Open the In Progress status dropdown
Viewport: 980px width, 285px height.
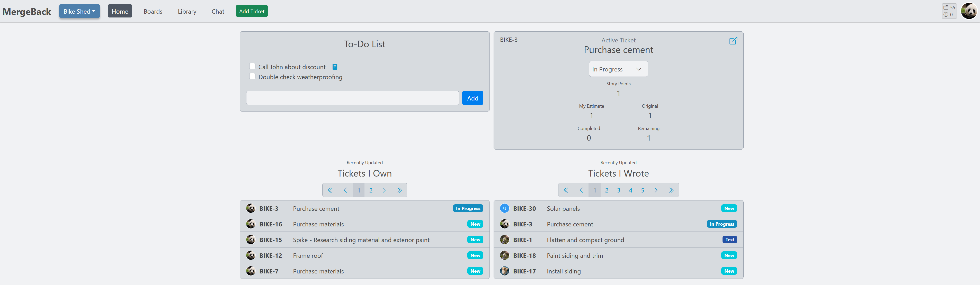click(618, 69)
